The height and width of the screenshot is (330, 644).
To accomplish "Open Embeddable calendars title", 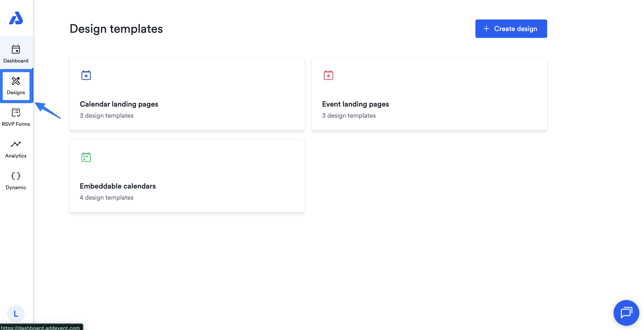I will 117,186.
